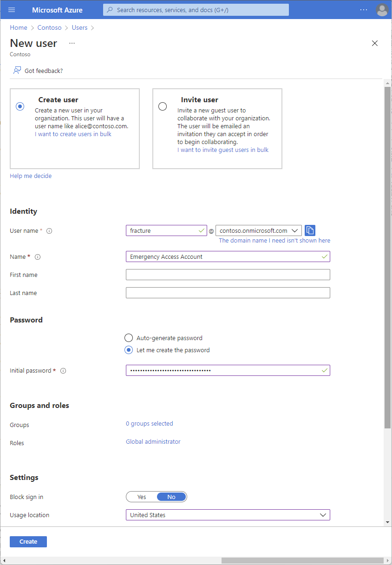
Task: Click the Identity section heading
Action: [23, 211]
